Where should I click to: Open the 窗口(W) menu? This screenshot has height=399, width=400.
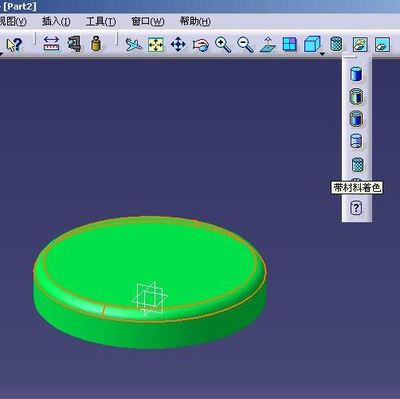(x=148, y=22)
